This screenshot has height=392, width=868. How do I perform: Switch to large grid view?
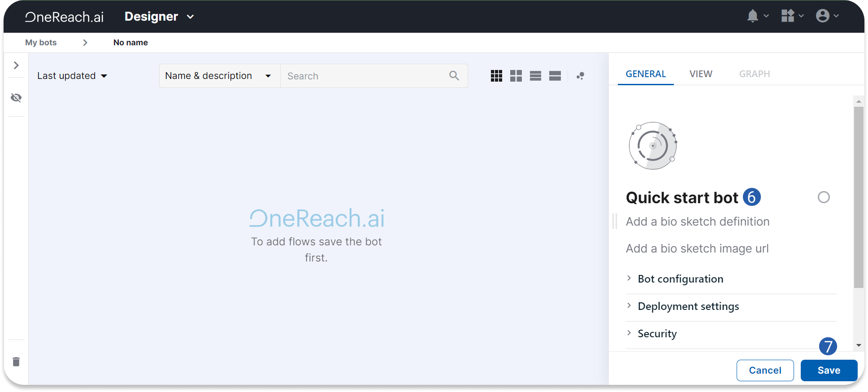516,76
